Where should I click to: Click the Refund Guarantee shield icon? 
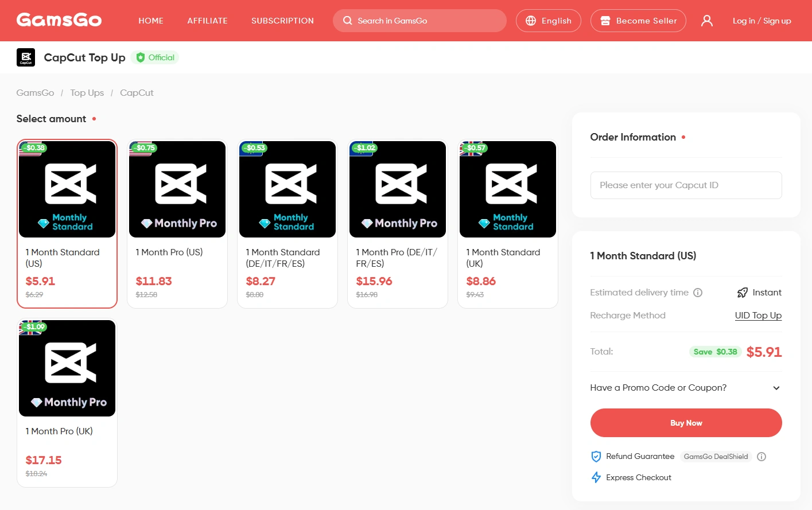[596, 457]
